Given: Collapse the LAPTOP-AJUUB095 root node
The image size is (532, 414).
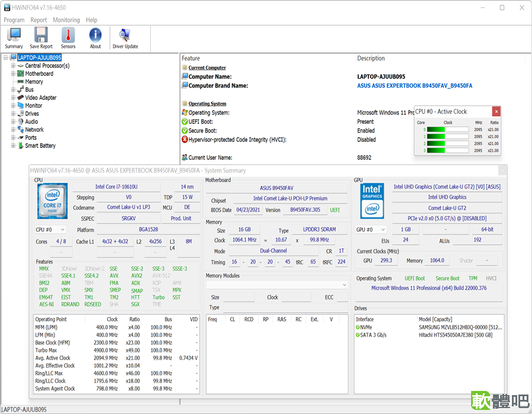Looking at the screenshot, I should [x=5, y=58].
